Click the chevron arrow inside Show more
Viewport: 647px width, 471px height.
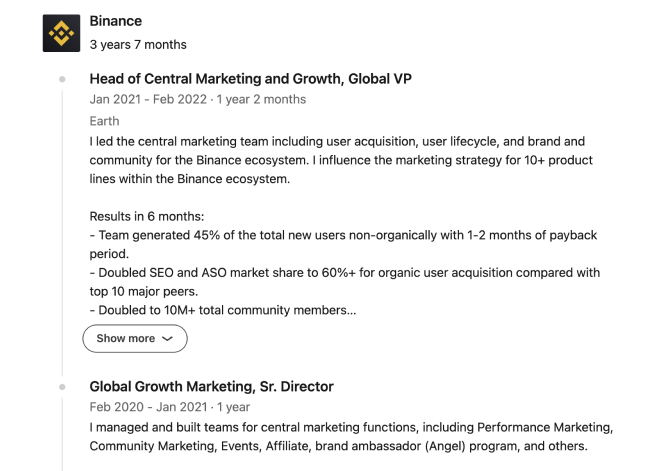167,339
